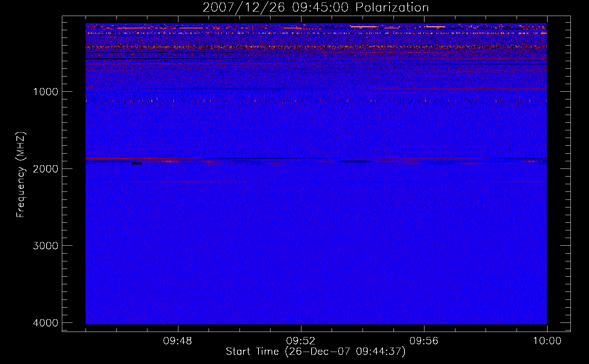The width and height of the screenshot is (589, 364).
Task: Click the 4000 frequency tick label
Action: click(46, 323)
